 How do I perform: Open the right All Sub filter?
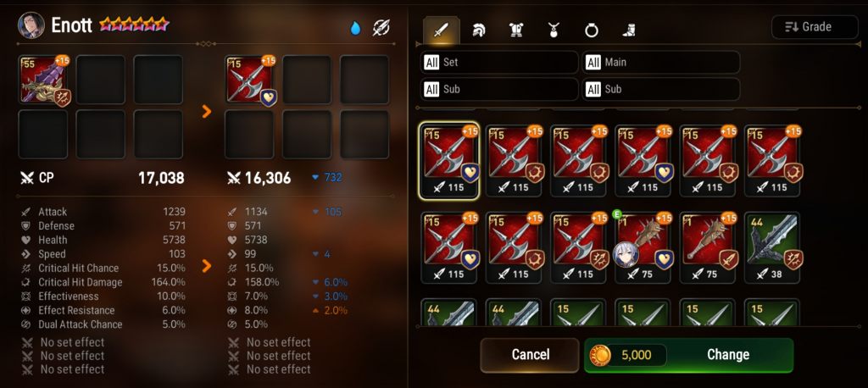coord(661,89)
